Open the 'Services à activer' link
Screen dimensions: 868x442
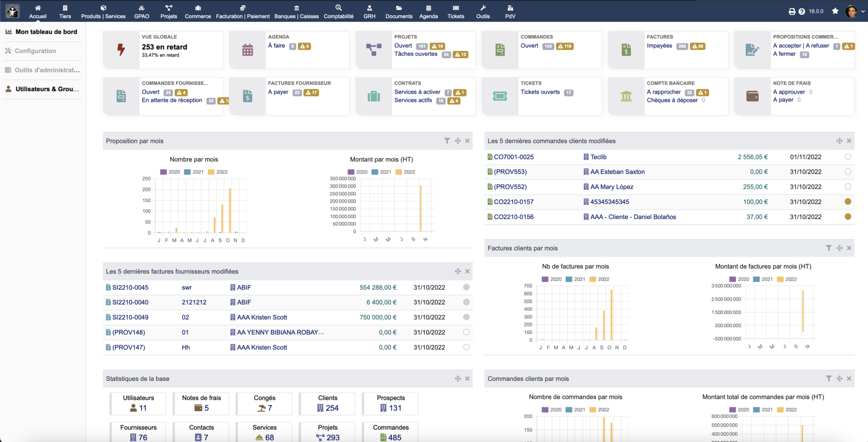[417, 92]
